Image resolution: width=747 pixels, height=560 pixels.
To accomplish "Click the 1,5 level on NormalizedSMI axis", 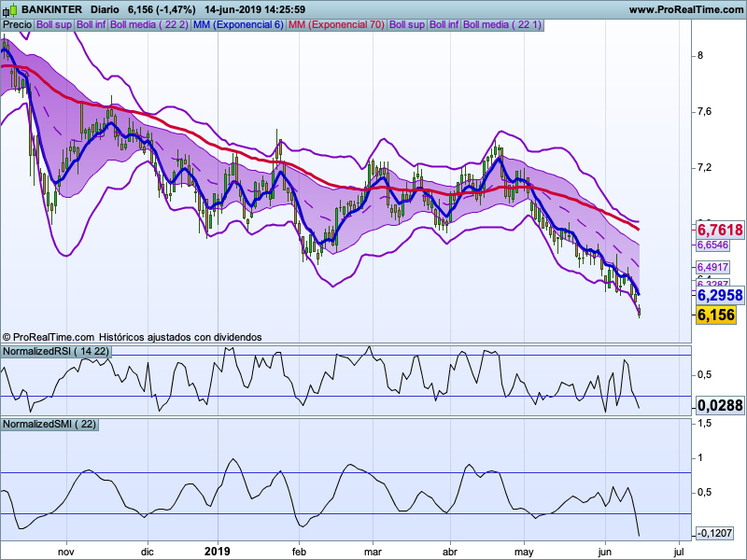I will pos(705,424).
